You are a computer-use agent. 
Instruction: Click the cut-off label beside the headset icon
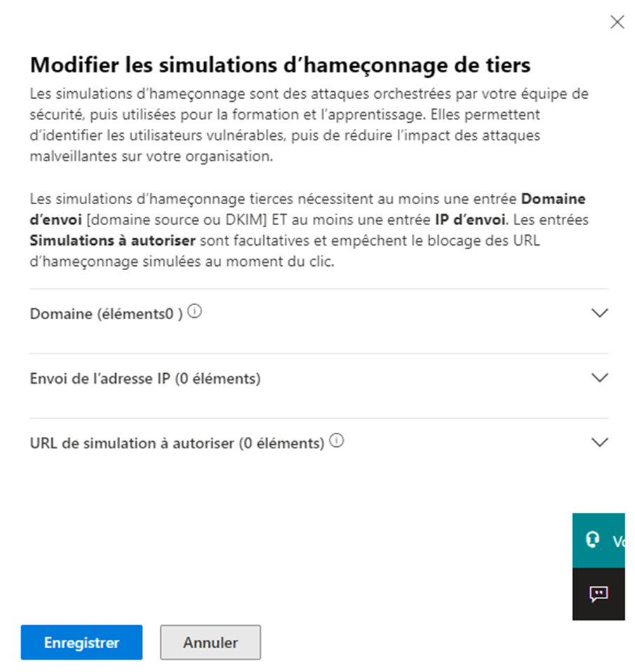tap(618, 541)
